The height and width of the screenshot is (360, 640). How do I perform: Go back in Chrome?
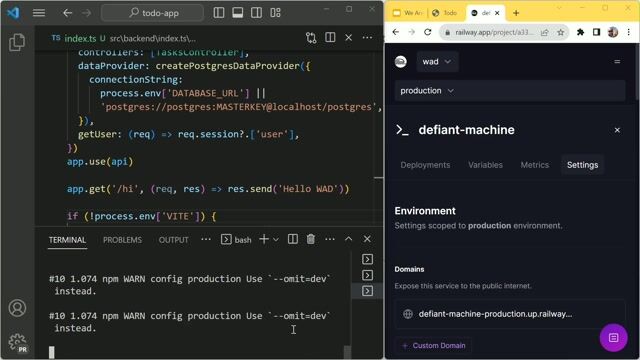396,32
